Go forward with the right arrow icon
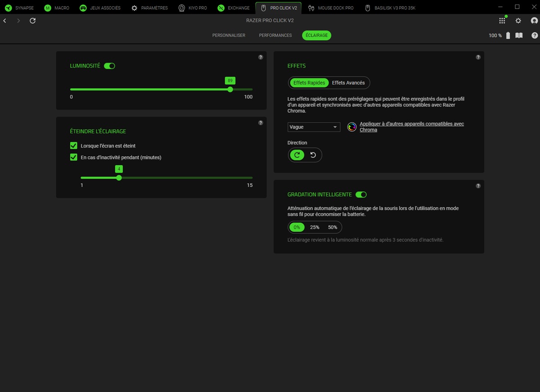Screen dimensions: 540x392 click(18, 21)
